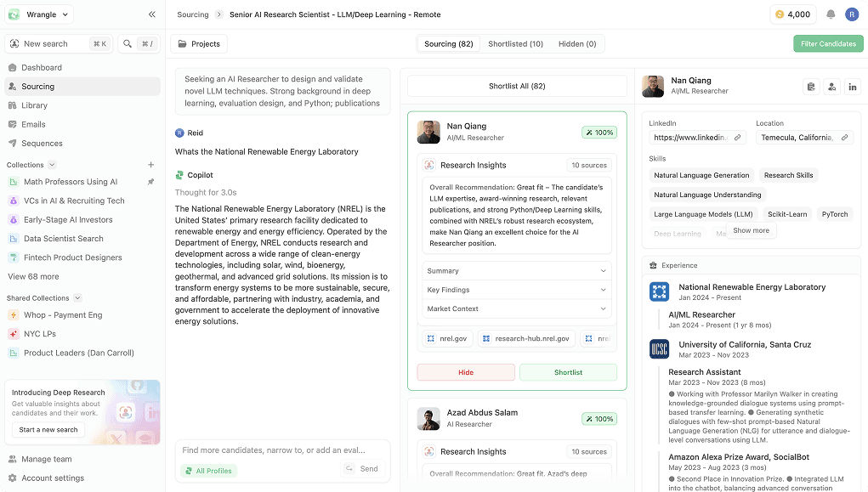
Task: Switch to the Hidden (0) tab
Action: pos(576,43)
